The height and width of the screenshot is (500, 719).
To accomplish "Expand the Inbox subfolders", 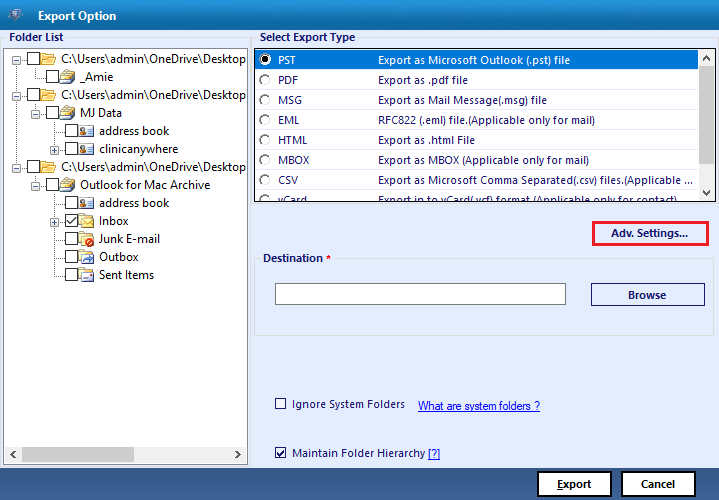I will (54, 222).
